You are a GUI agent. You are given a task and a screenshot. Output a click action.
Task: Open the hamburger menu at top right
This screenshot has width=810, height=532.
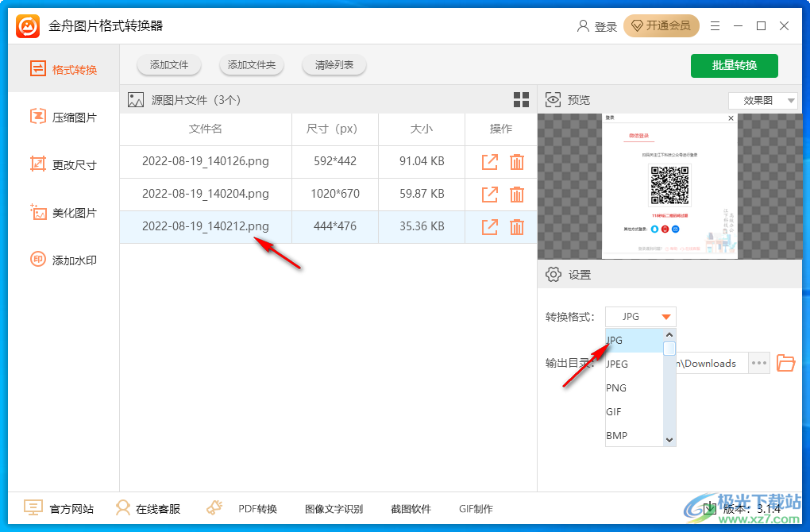click(714, 25)
